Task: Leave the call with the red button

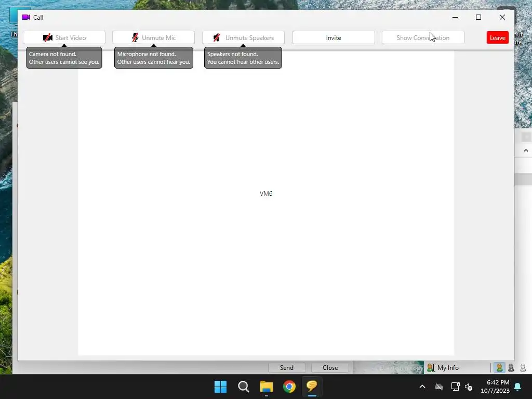Action: coord(497,37)
